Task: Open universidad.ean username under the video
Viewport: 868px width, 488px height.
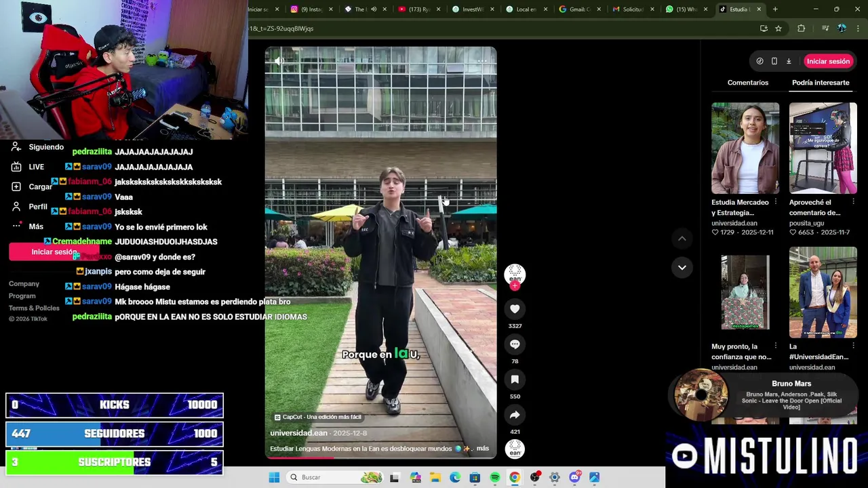Action: click(x=298, y=432)
